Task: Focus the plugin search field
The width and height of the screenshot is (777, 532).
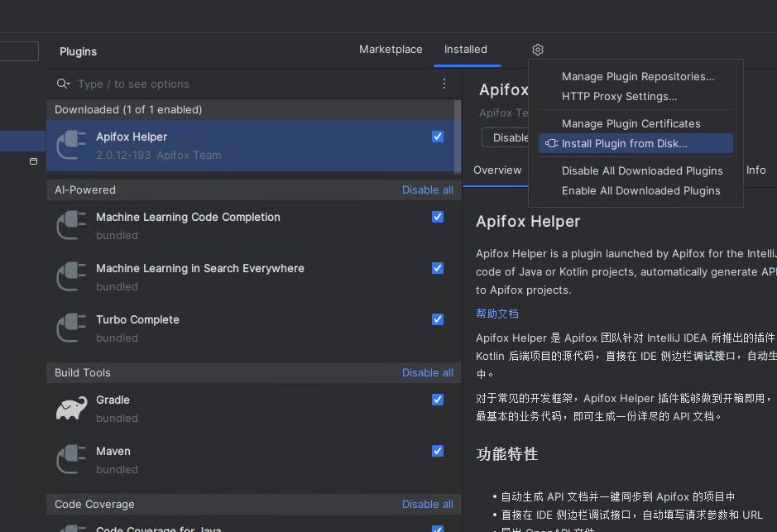Action: (x=257, y=84)
